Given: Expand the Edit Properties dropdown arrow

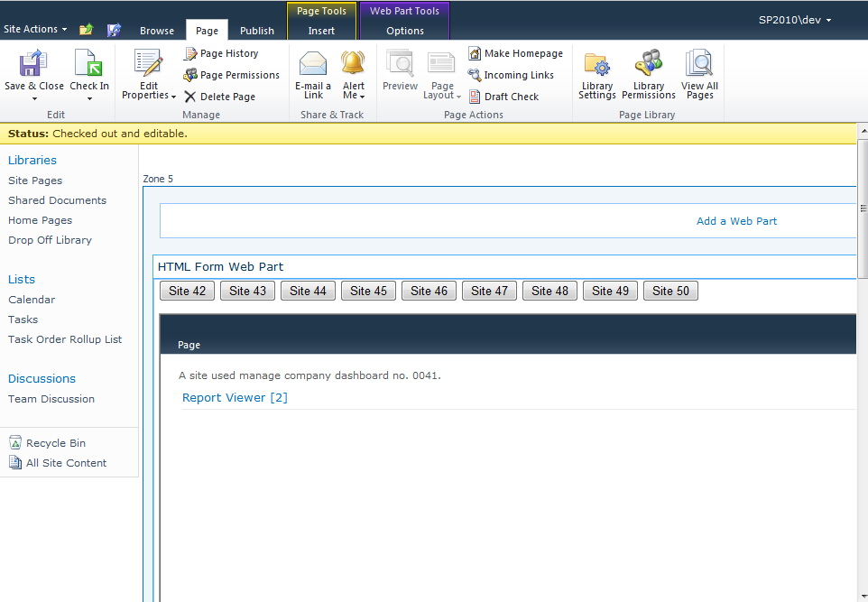Looking at the screenshot, I should coord(173,97).
